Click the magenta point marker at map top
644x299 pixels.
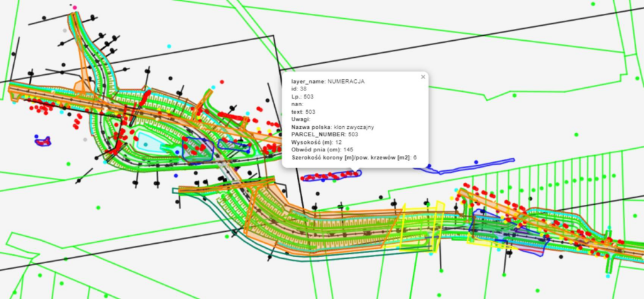[x=75, y=8]
